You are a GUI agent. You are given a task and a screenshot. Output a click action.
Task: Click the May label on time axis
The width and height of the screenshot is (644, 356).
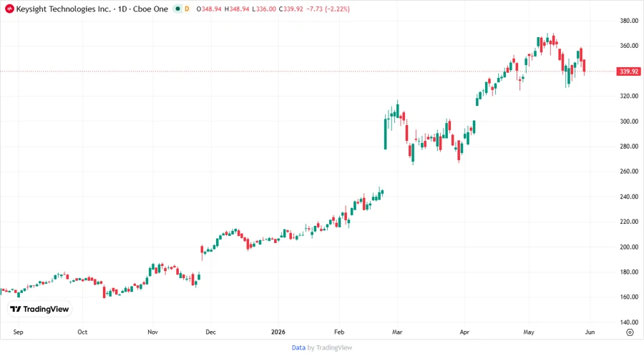(529, 332)
